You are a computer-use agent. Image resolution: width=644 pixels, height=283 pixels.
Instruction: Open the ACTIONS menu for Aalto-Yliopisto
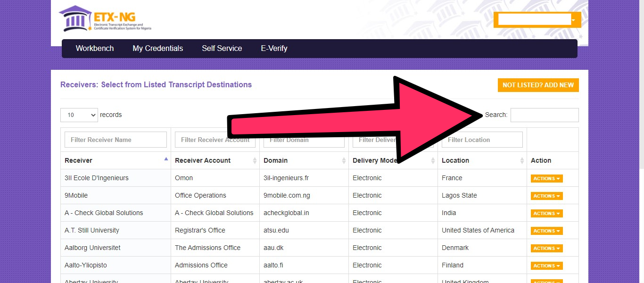coord(546,266)
